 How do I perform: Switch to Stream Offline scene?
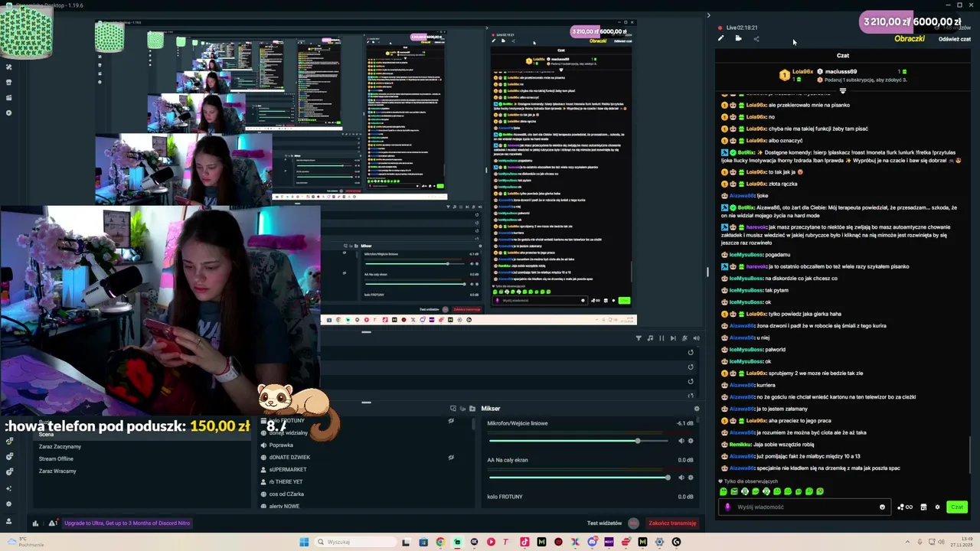(56, 459)
